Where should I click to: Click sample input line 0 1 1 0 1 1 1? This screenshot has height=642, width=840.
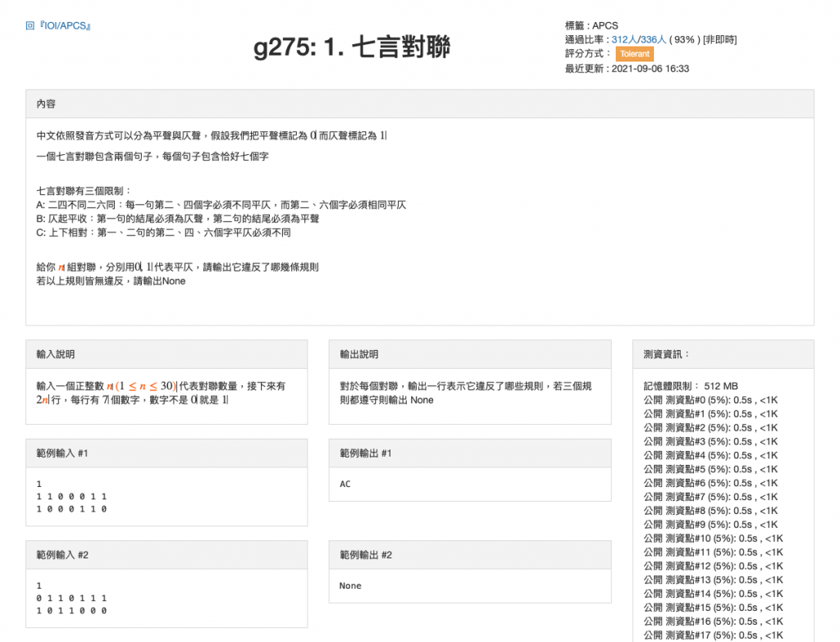72,598
